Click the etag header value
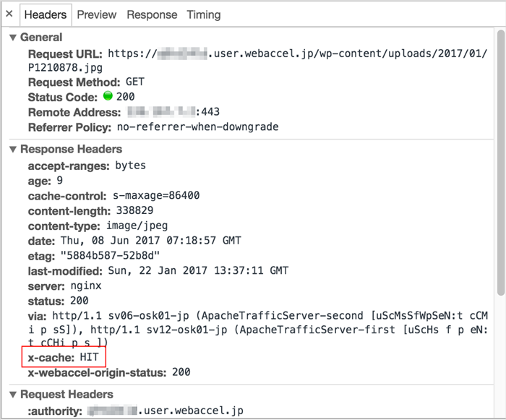Viewport: 506px width, 420px height. [109, 256]
